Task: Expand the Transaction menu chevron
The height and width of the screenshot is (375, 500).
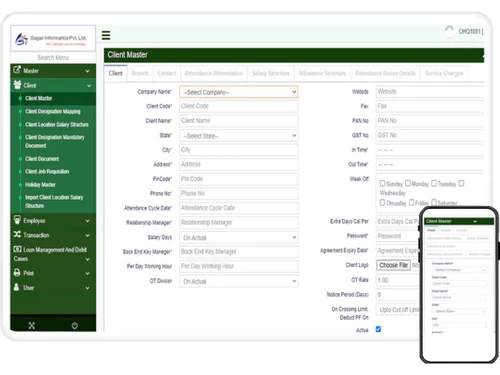Action: click(87, 235)
